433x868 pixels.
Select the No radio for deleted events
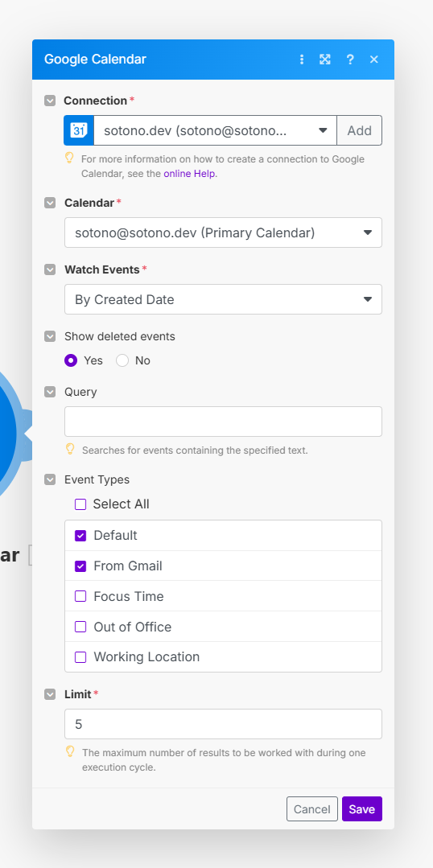point(122,360)
